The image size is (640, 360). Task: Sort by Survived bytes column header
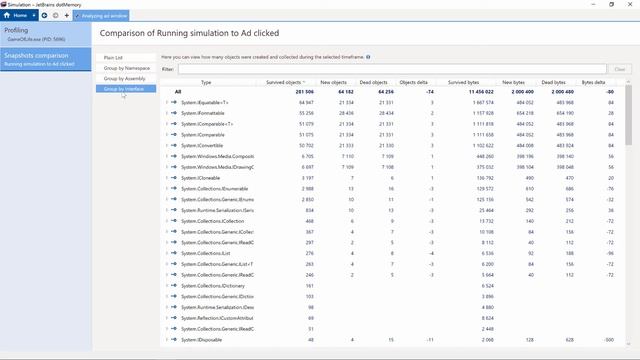463,82
